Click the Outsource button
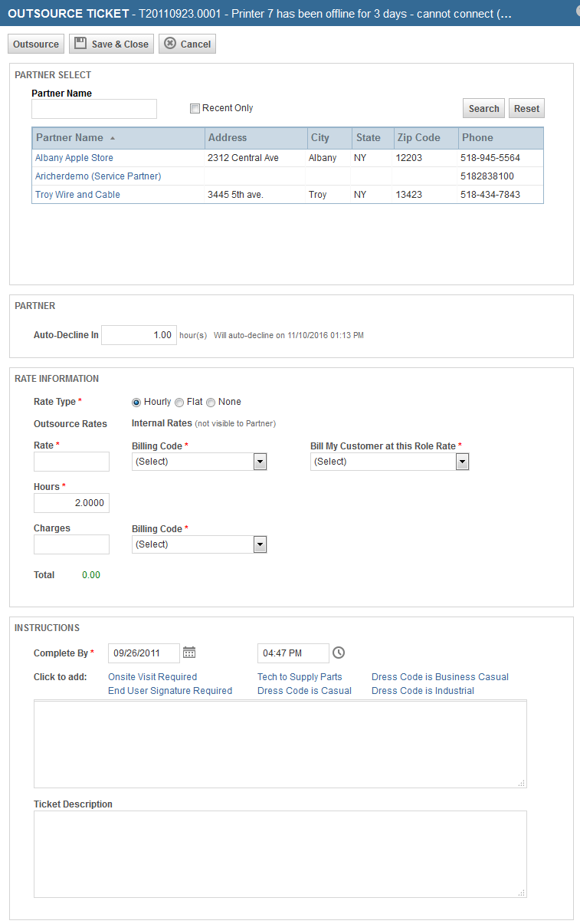 [35, 44]
